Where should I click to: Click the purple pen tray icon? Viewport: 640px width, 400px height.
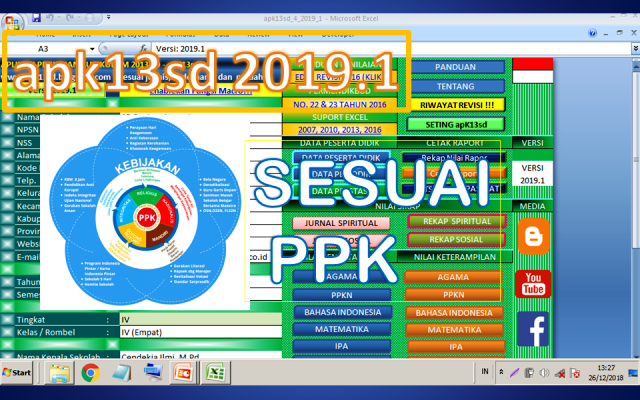tap(514, 373)
